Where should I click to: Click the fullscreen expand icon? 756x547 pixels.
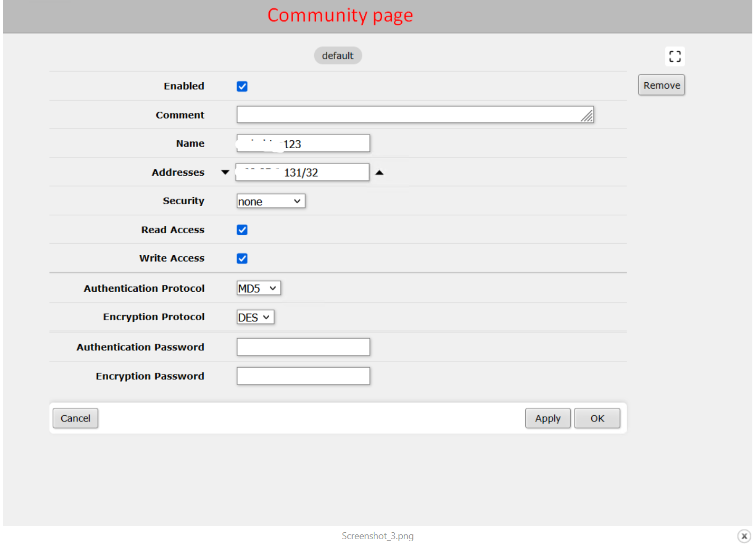(675, 56)
